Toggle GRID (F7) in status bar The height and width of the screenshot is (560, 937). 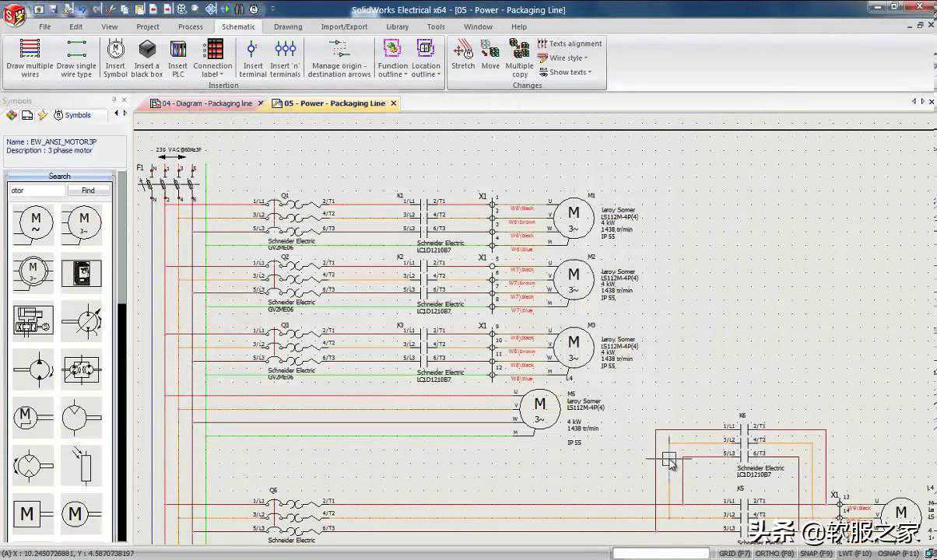pyautogui.click(x=735, y=554)
